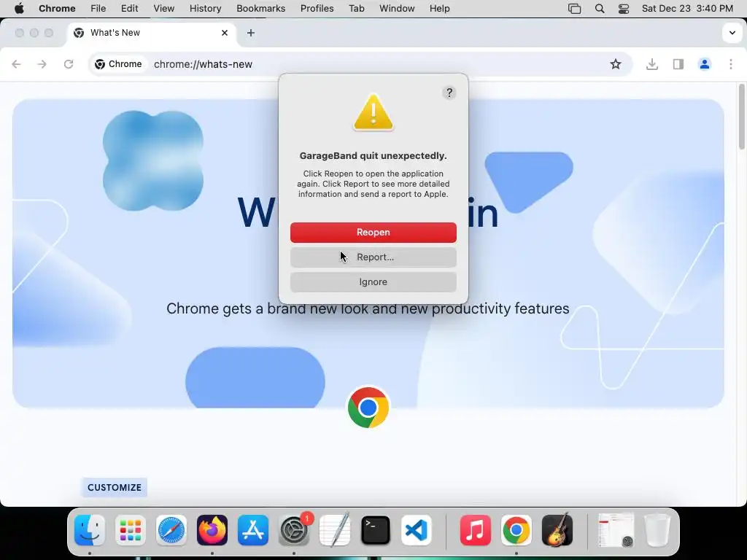This screenshot has height=560, width=747.
Task: Open the Apple menu
Action: (x=18, y=9)
